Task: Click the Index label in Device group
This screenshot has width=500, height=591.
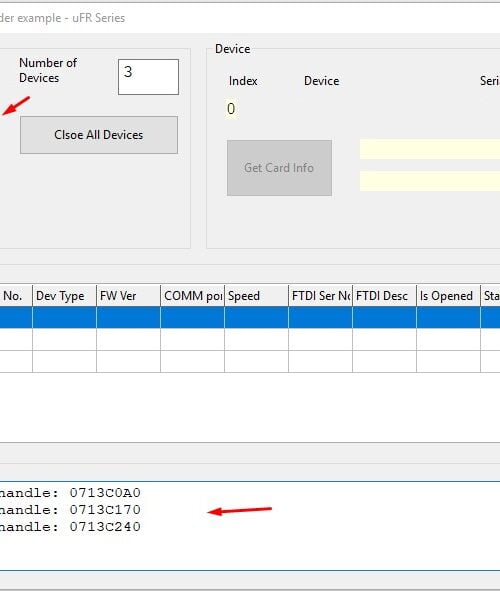Action: [x=243, y=81]
